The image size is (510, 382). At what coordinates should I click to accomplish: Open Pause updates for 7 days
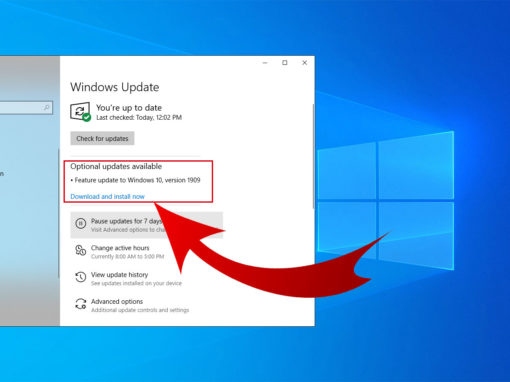coord(146,225)
